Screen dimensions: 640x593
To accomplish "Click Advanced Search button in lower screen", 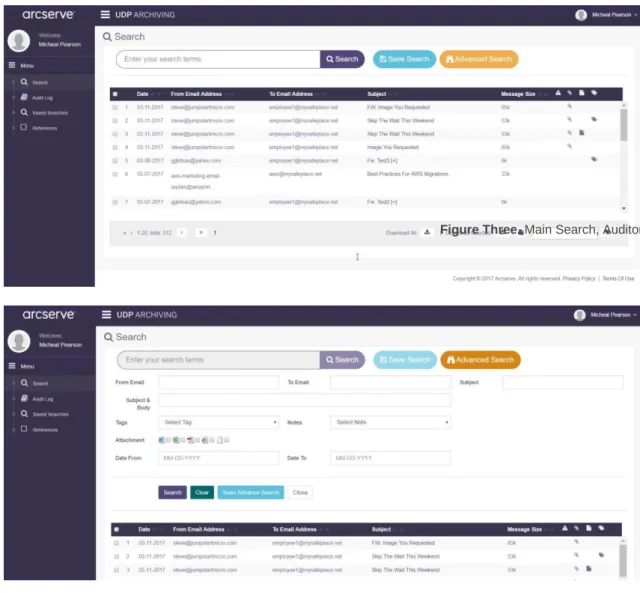I will (x=481, y=360).
